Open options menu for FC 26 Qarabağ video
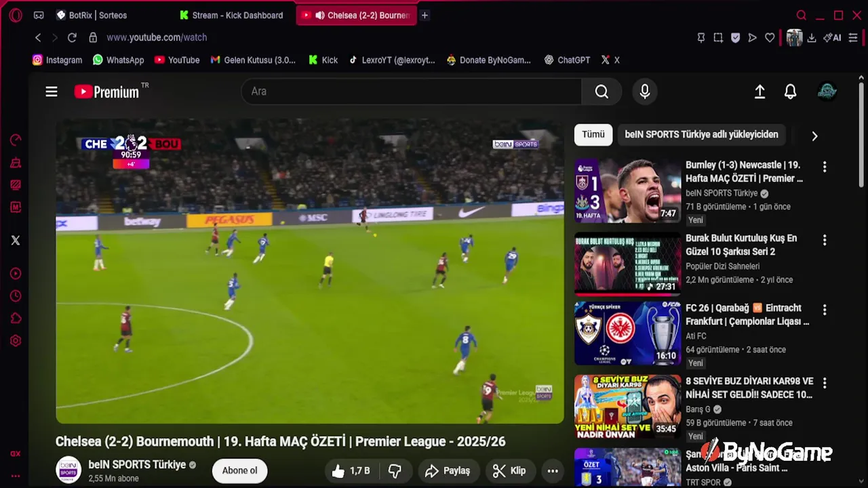Viewport: 868px width, 488px height. pos(825,310)
